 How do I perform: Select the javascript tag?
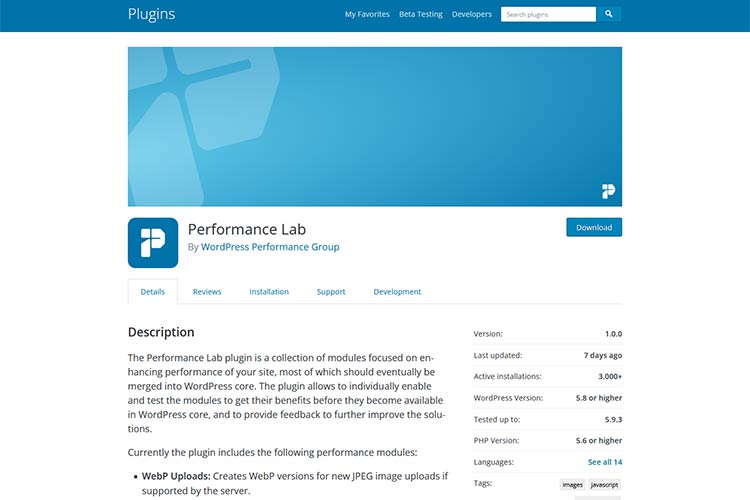[605, 484]
